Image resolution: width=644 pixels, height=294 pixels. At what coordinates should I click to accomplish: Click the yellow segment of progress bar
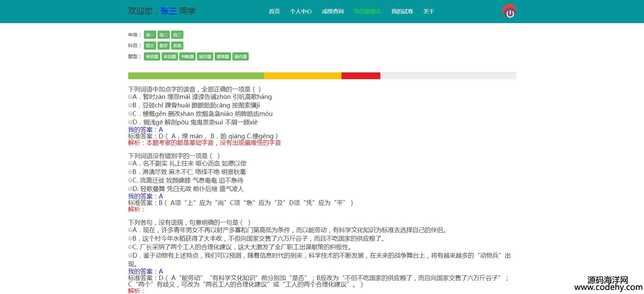point(302,76)
